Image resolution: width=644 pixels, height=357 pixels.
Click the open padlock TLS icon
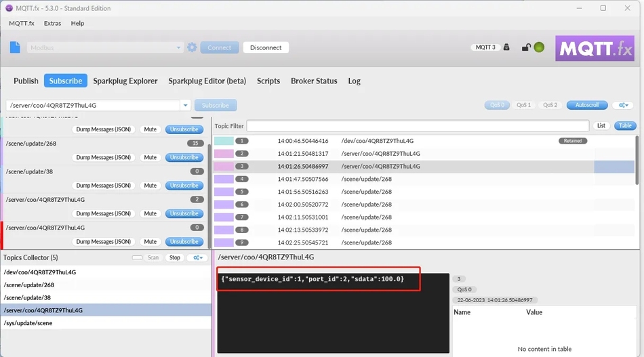pos(526,47)
